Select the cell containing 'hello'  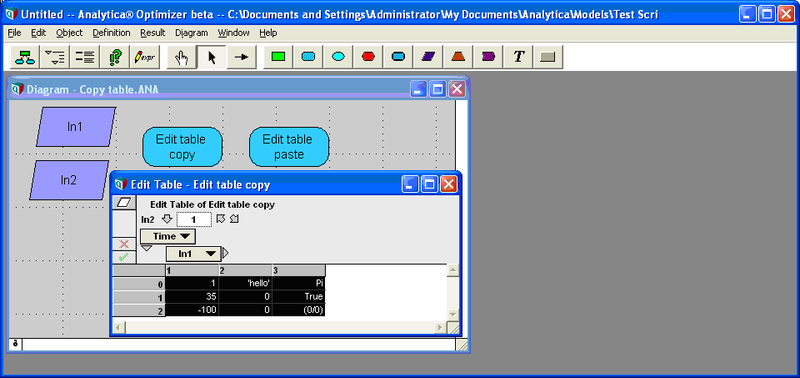coord(245,283)
